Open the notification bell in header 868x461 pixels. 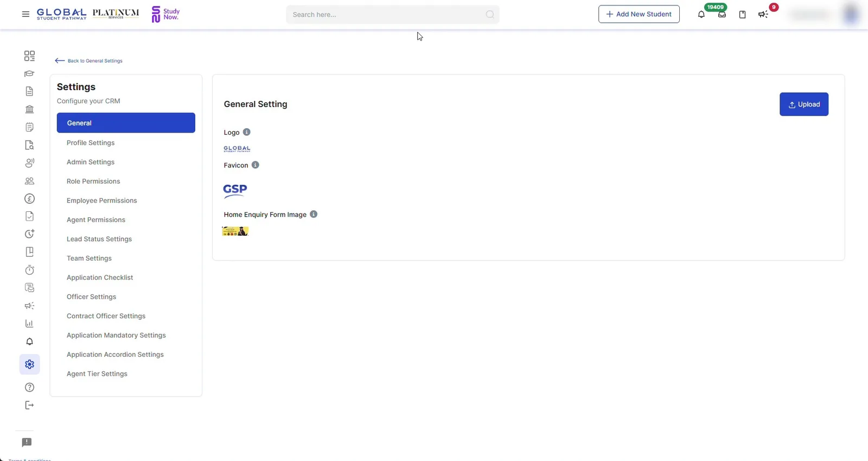coord(701,15)
